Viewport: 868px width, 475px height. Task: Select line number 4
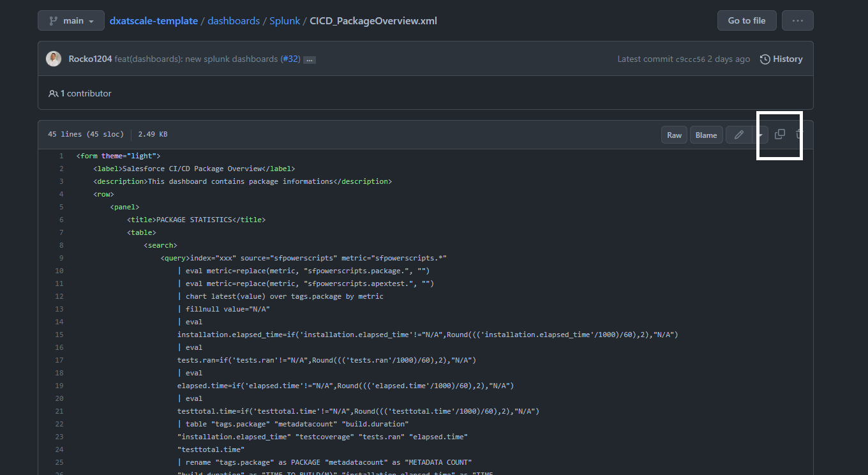pyautogui.click(x=61, y=194)
